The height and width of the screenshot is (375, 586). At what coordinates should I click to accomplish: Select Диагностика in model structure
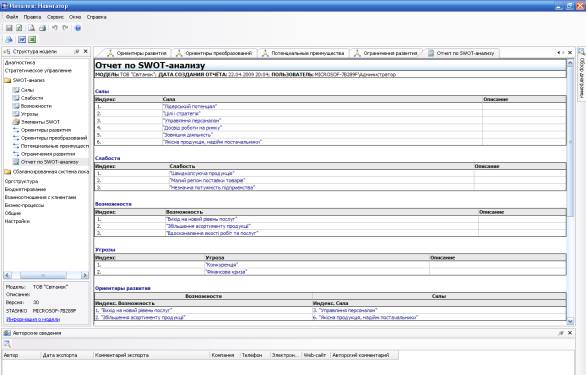click(x=20, y=63)
